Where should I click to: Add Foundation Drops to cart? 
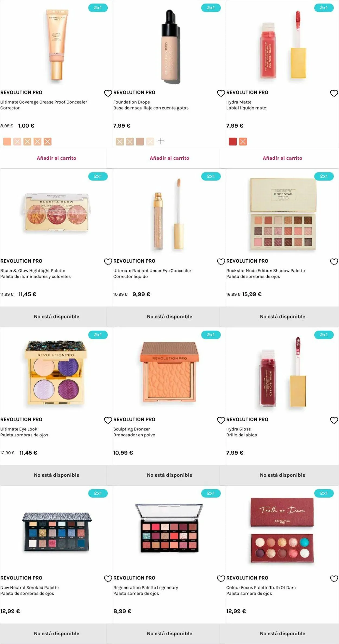click(x=169, y=158)
